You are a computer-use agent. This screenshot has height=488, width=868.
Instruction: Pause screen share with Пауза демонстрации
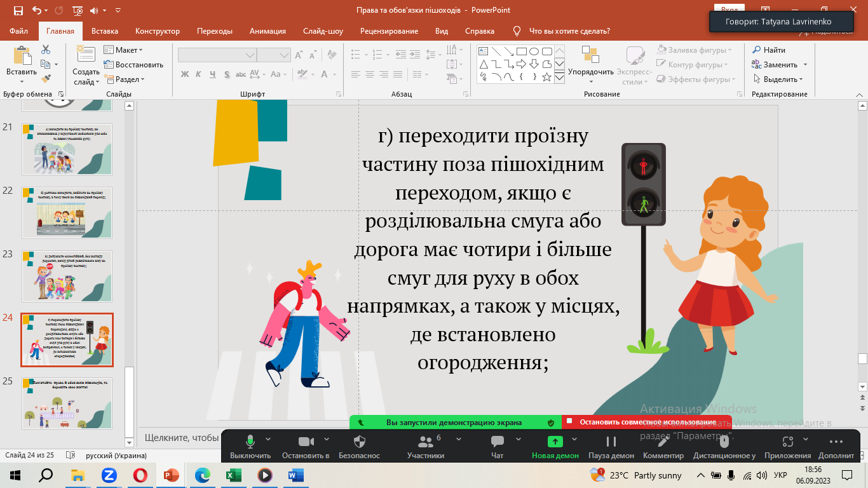click(611, 447)
